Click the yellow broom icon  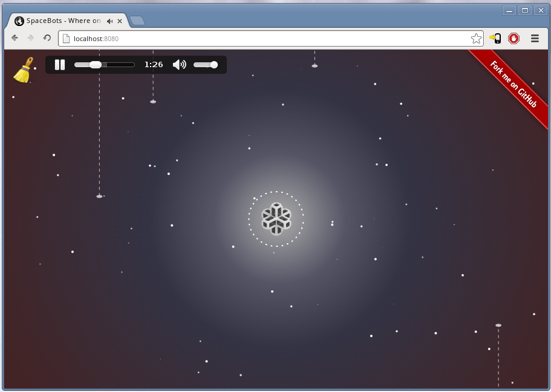pyautogui.click(x=23, y=70)
